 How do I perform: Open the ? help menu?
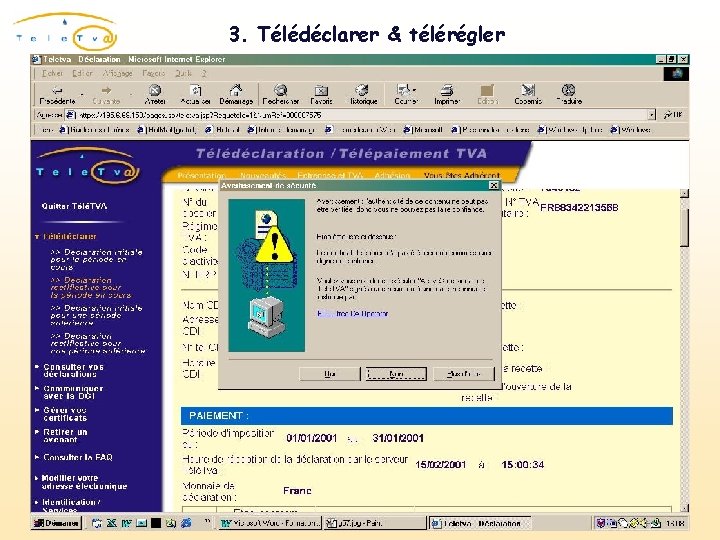pyautogui.click(x=203, y=73)
